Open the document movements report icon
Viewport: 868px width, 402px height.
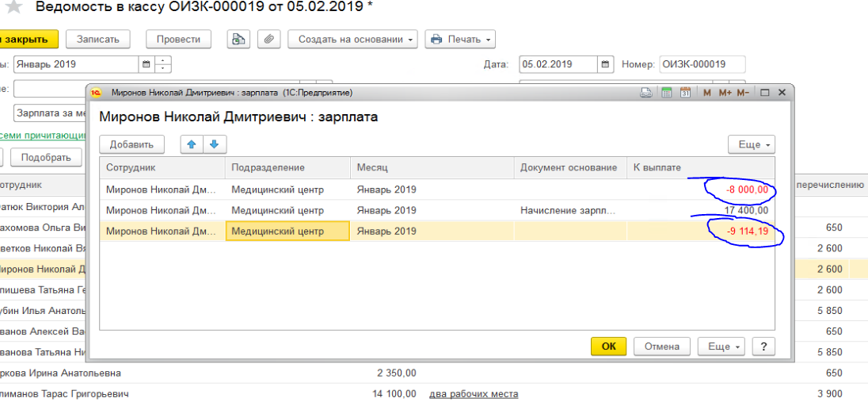click(238, 39)
